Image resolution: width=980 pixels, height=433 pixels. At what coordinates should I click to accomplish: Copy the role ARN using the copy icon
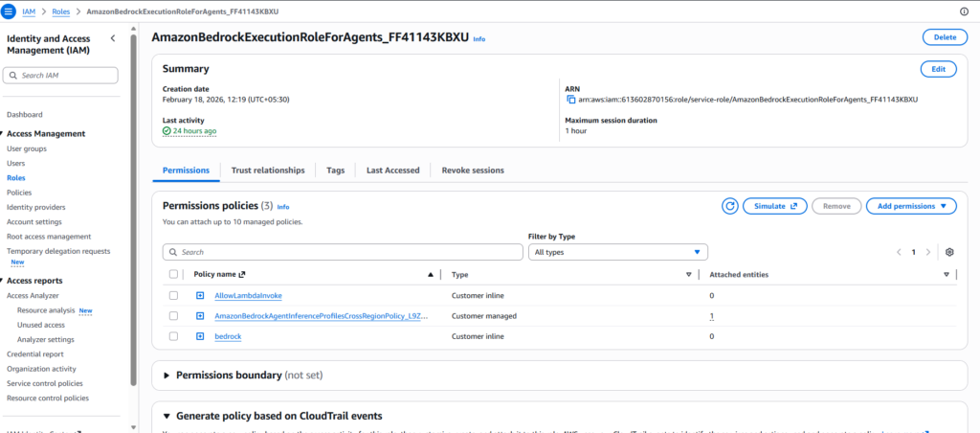(x=570, y=100)
